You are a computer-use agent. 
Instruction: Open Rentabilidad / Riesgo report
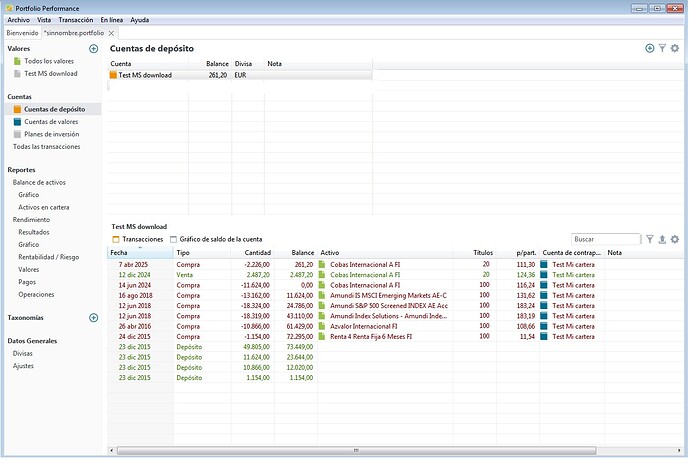point(49,257)
